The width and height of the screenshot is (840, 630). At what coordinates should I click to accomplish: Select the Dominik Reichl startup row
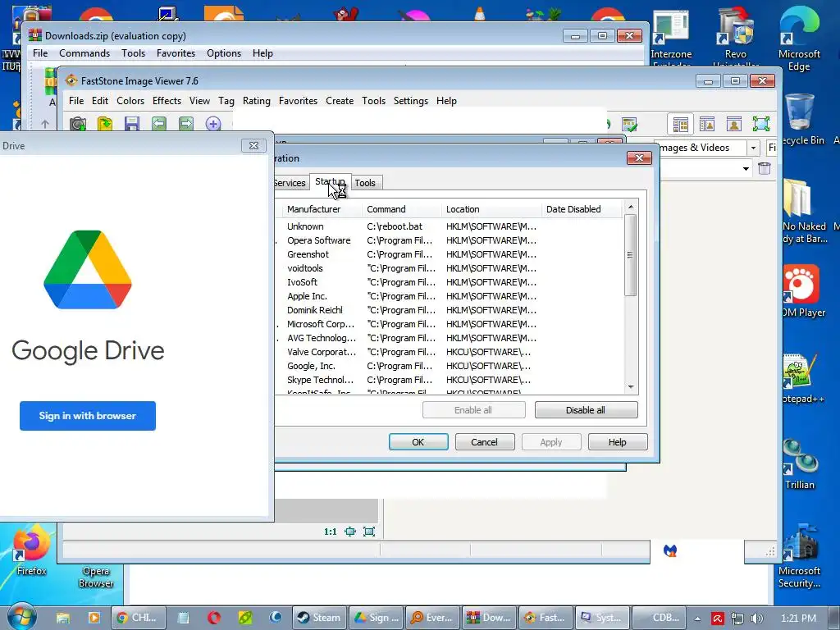click(x=450, y=310)
